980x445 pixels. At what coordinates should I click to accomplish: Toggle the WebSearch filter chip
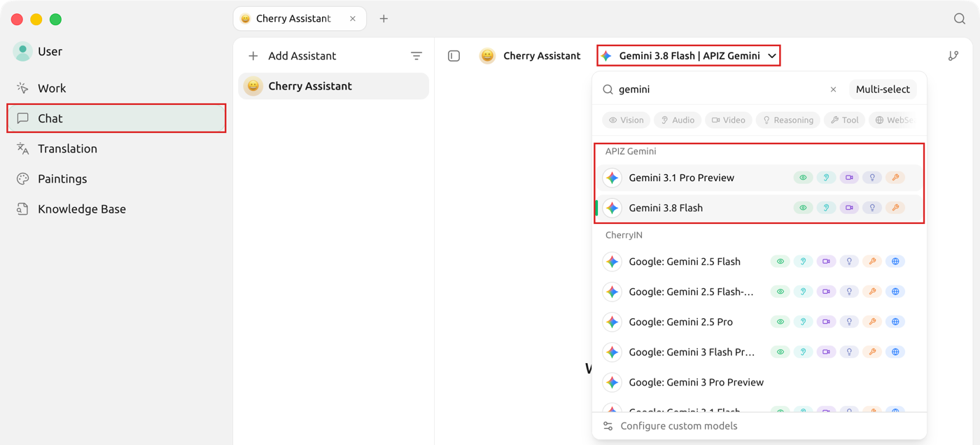(893, 120)
